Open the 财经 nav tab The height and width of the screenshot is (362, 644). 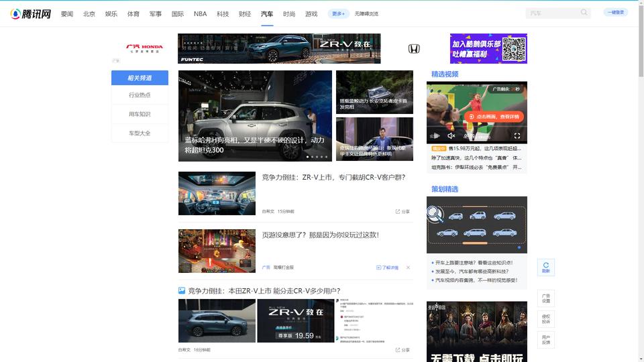click(x=245, y=13)
